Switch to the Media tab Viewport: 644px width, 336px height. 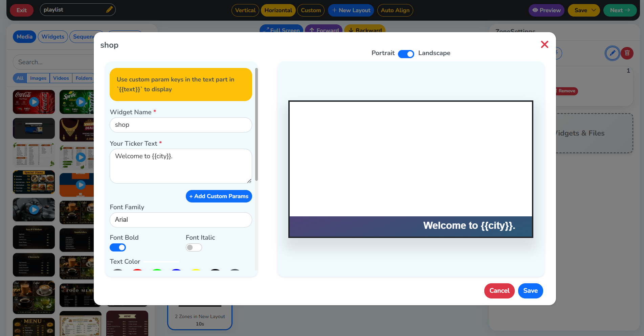24,37
